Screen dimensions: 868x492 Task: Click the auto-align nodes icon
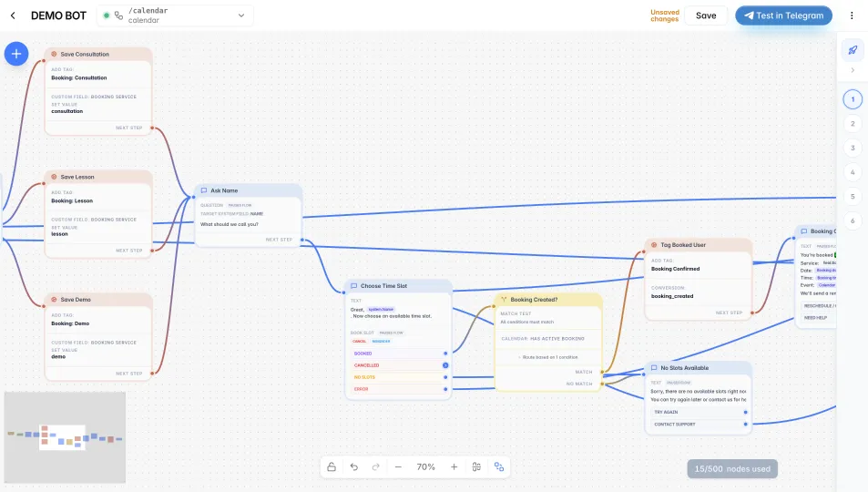tap(476, 467)
